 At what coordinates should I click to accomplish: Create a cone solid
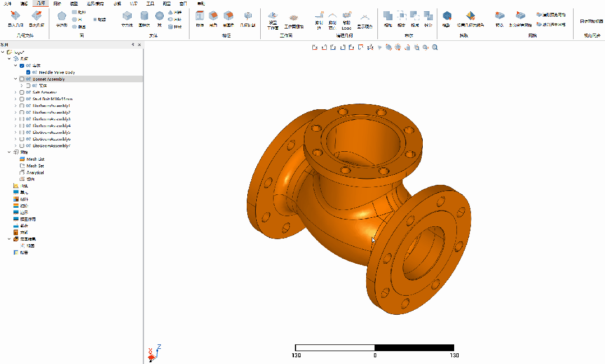tap(175, 12)
